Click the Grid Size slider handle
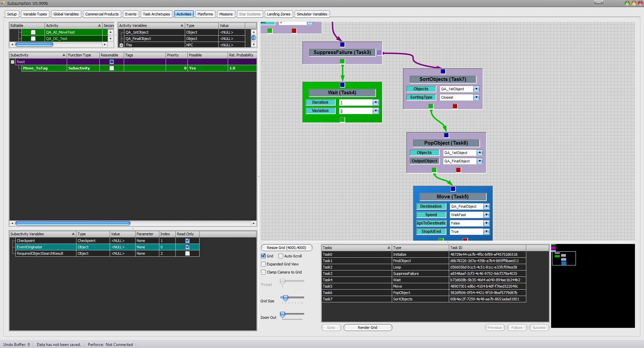The image size is (644, 348). coord(285,298)
